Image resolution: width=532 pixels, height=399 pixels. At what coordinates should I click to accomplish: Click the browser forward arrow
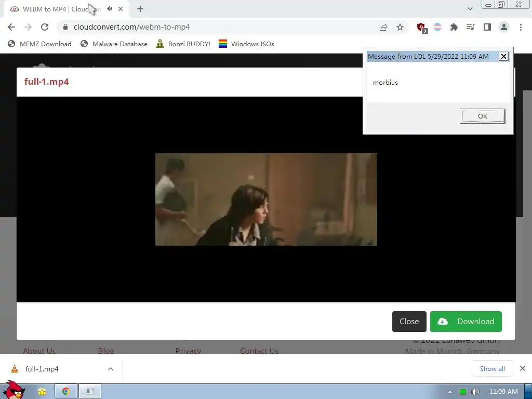coord(28,27)
